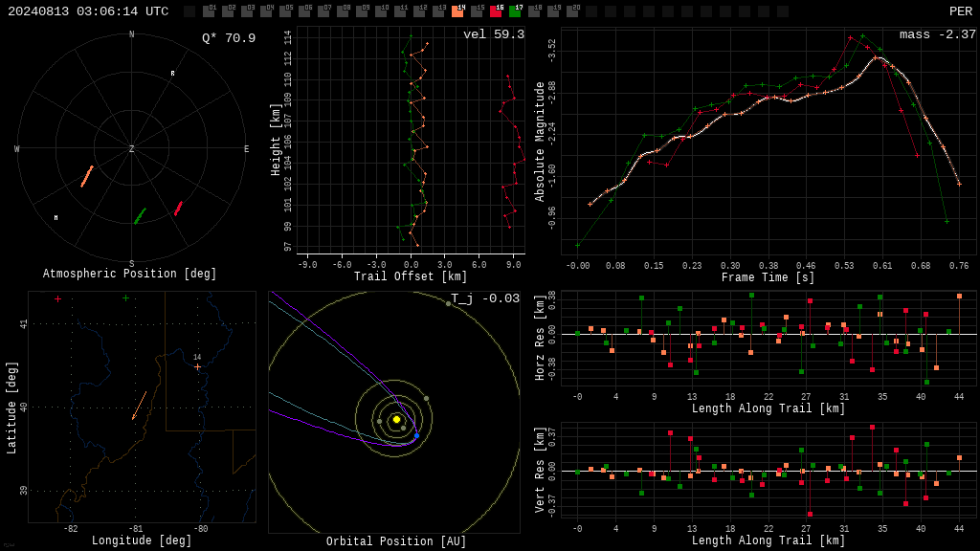Screen dimensions: 980x551
Task: Click the orange ground track on map
Action: click(140, 406)
